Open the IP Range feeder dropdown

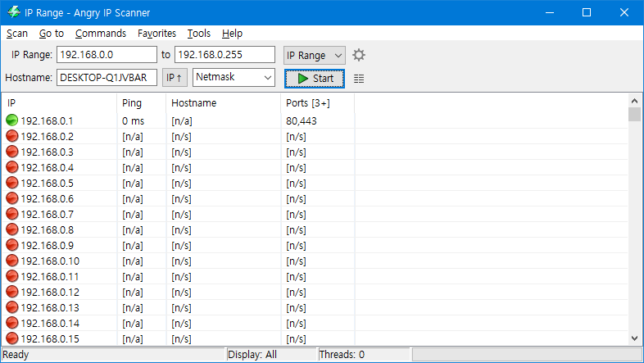pos(314,56)
